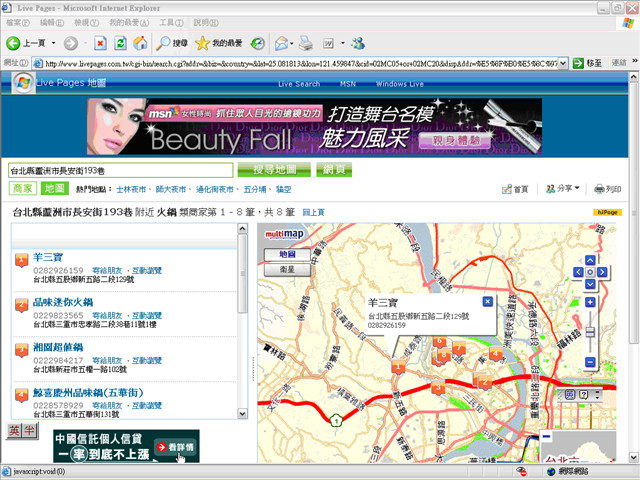Click the 搜尋地圖 search map button
Image resolution: width=640 pixels, height=480 pixels.
coord(274,169)
